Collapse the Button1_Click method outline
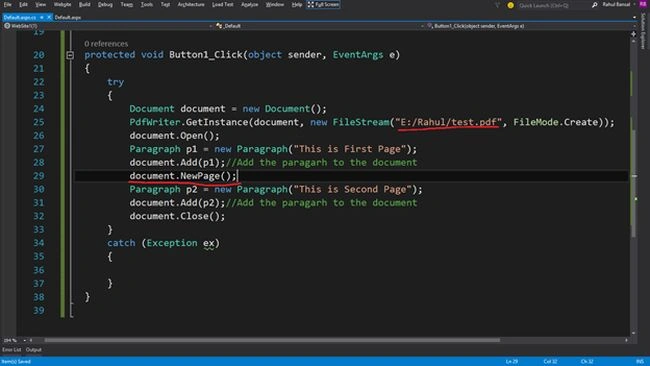 (x=70, y=55)
